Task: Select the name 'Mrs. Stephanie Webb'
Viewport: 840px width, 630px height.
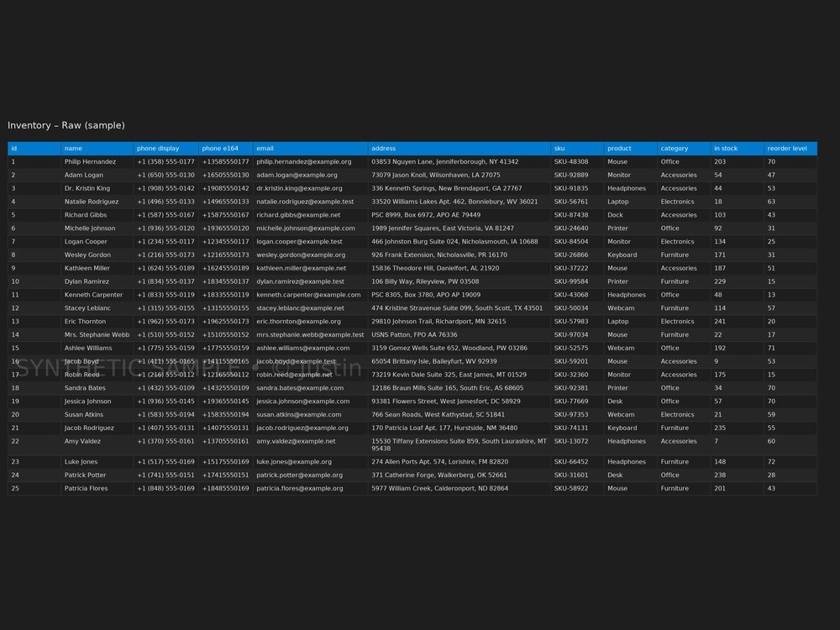Action: click(x=97, y=335)
